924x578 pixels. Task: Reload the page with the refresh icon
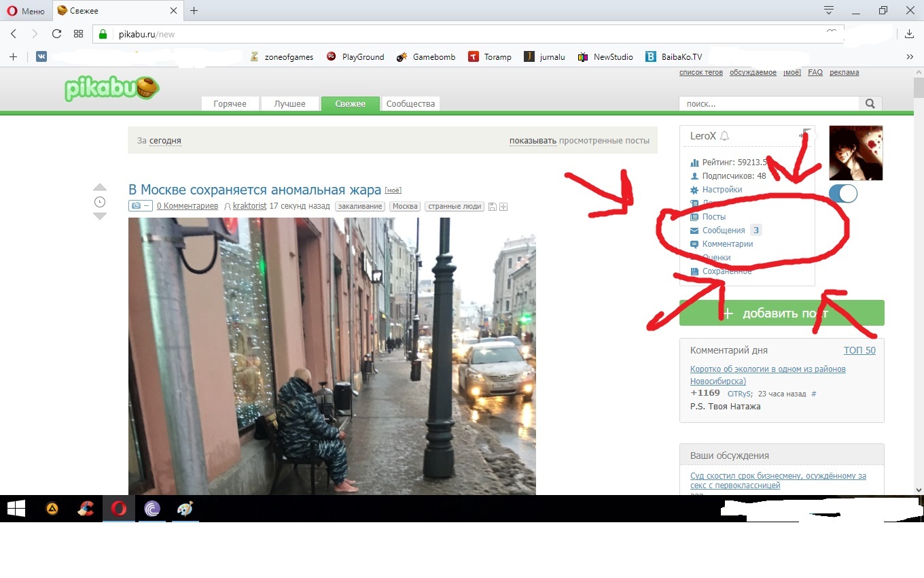point(57,34)
